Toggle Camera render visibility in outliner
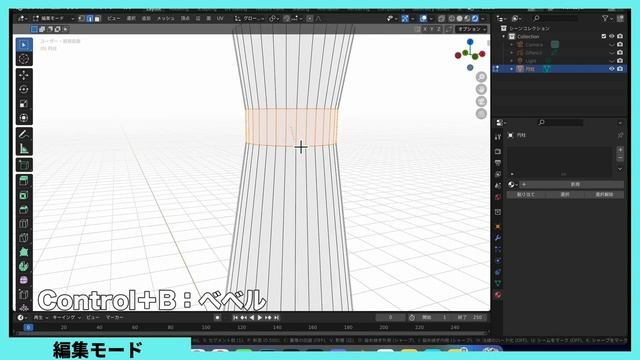640x360 pixels. coord(620,44)
